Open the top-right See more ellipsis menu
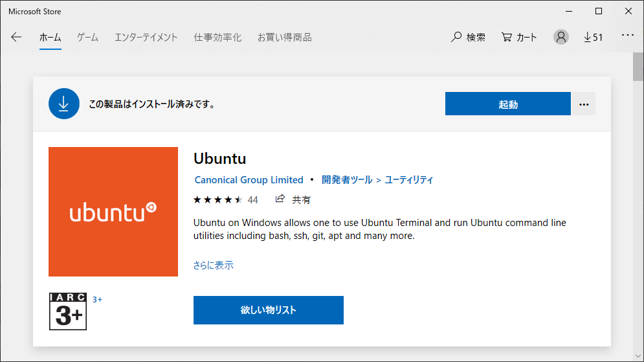This screenshot has width=644, height=362. click(x=628, y=36)
